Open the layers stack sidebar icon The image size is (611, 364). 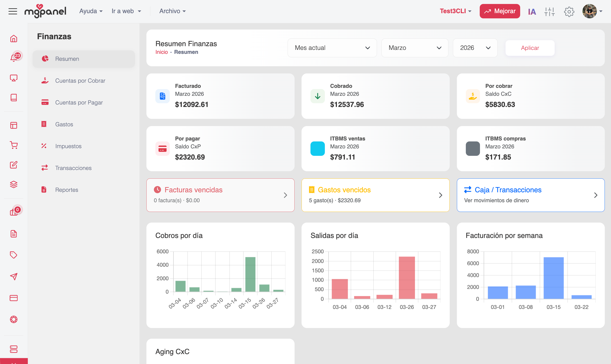[x=14, y=184]
